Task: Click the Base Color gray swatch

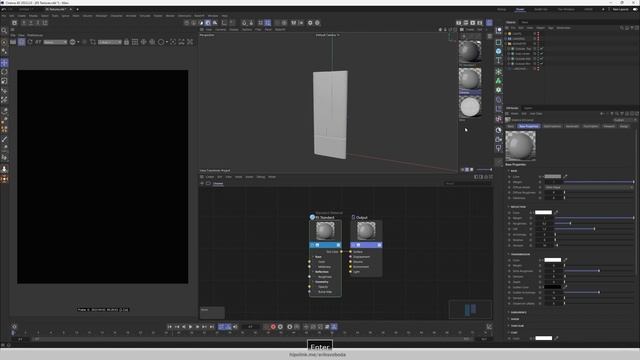Action: [x=553, y=176]
